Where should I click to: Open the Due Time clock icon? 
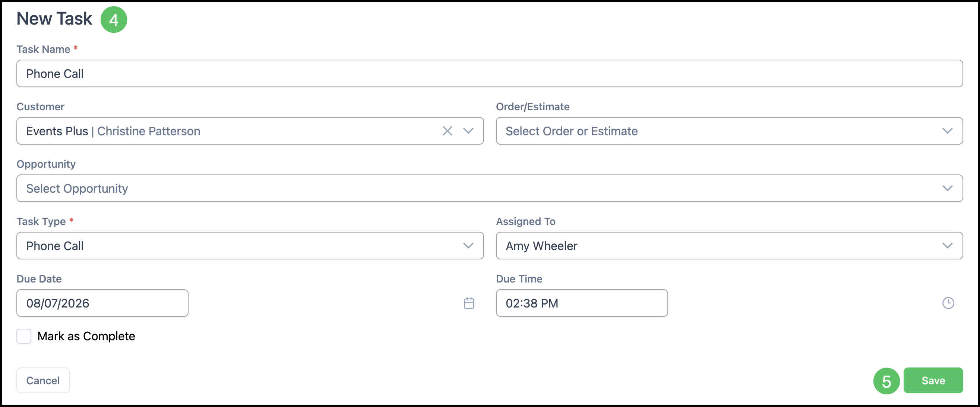(948, 303)
